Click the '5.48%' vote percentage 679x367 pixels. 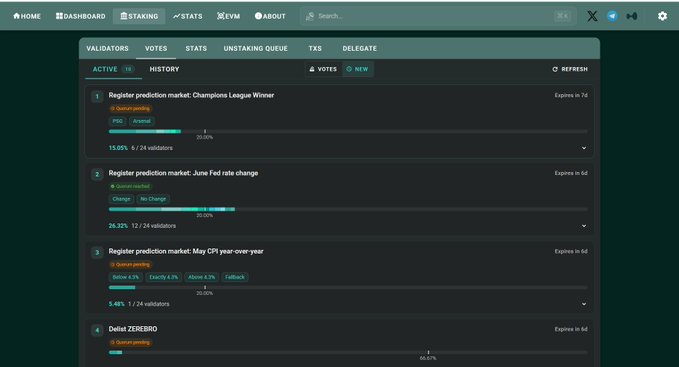116,304
